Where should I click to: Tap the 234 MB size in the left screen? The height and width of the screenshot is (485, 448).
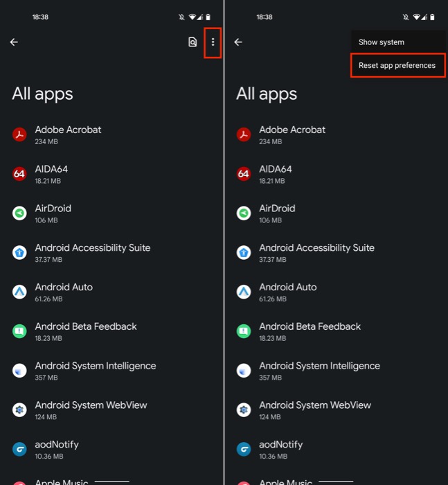46,141
